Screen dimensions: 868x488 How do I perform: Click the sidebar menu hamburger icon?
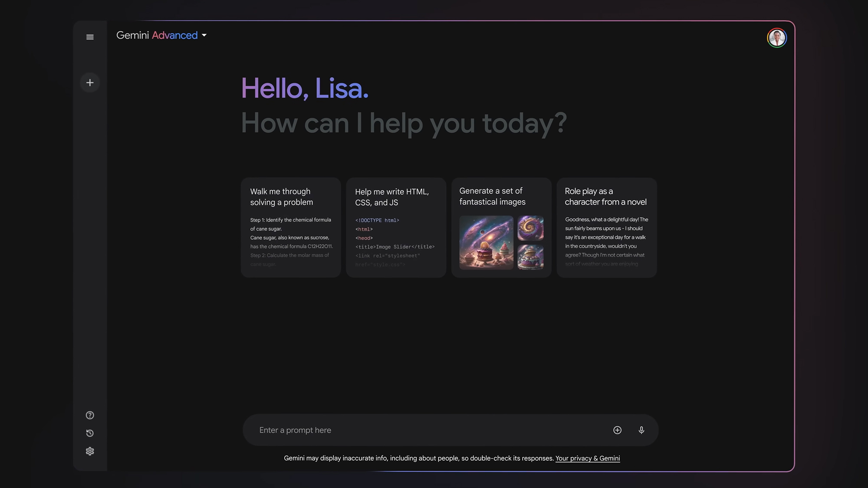90,37
